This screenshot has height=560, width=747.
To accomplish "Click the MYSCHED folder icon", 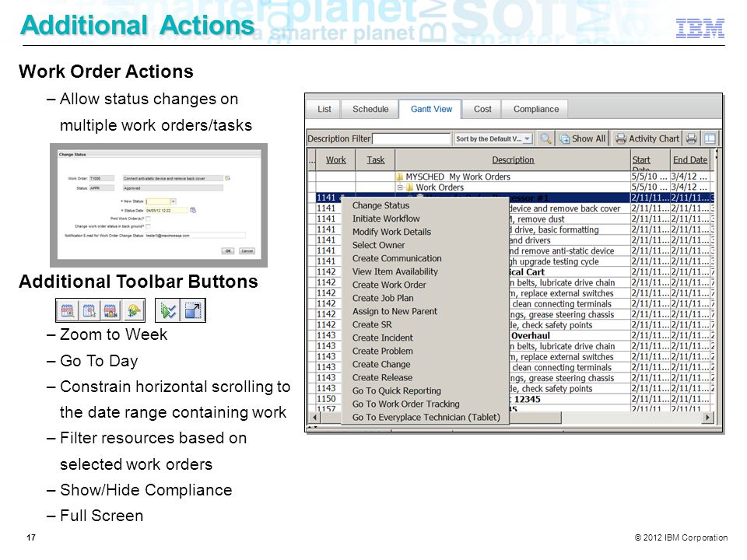I will [x=400, y=177].
